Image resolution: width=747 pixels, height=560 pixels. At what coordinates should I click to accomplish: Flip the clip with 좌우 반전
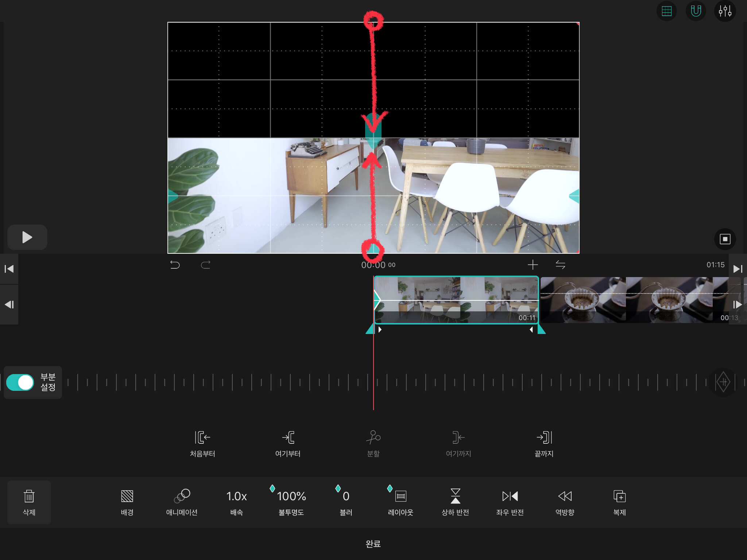(x=510, y=502)
